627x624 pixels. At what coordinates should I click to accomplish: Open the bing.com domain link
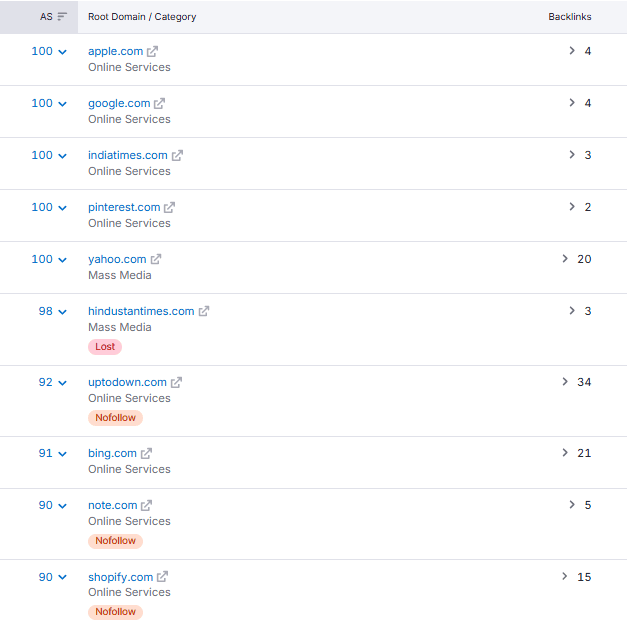pyautogui.click(x=112, y=453)
